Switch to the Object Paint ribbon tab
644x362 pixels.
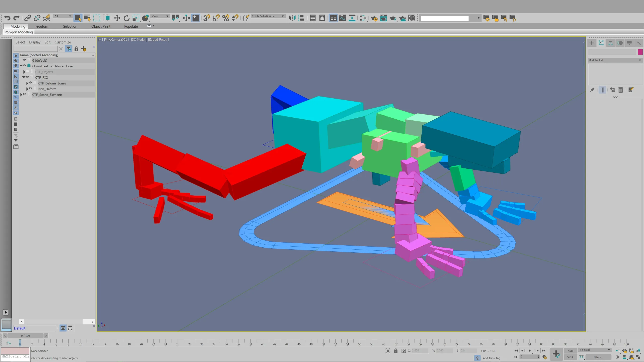(x=101, y=26)
